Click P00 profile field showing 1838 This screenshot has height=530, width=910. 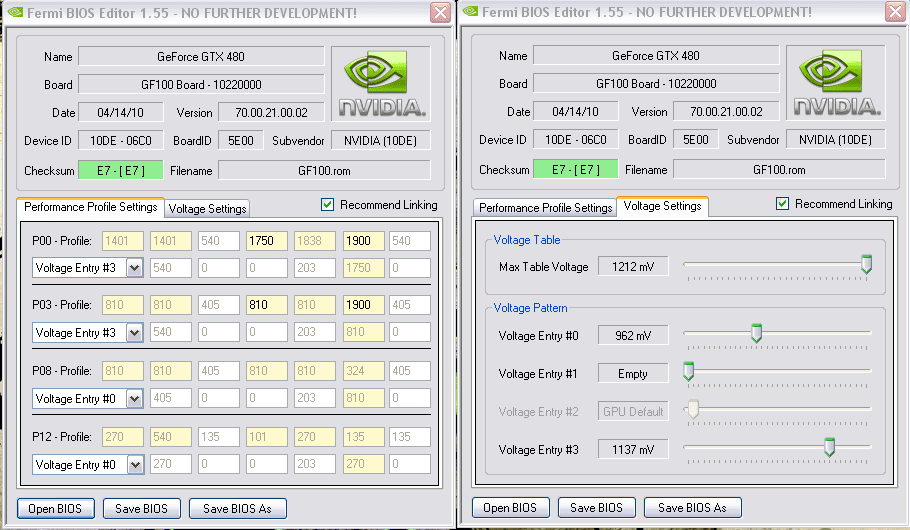point(315,240)
